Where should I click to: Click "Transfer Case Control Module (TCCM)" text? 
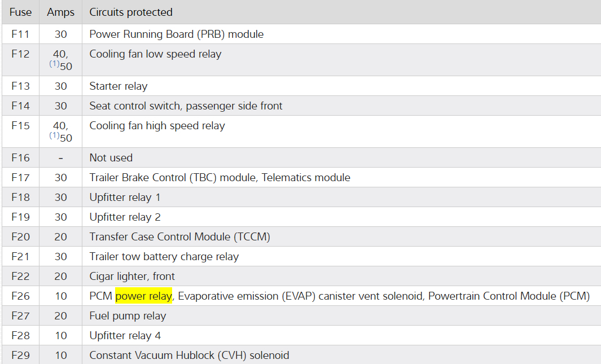179,237
